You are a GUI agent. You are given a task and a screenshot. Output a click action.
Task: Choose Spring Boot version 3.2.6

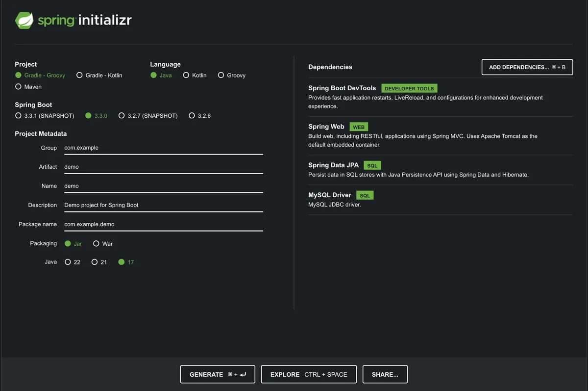[199, 115]
